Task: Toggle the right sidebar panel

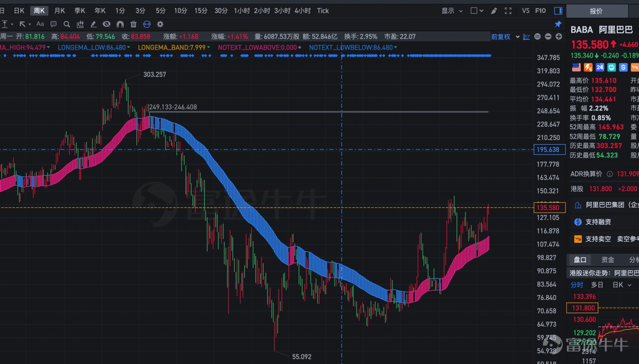Action: [558, 11]
